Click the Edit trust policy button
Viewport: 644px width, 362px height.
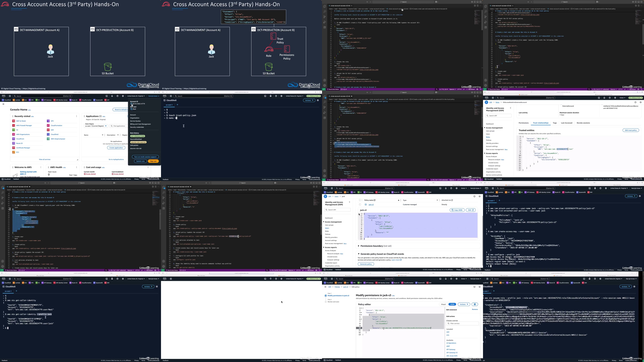click(x=631, y=130)
